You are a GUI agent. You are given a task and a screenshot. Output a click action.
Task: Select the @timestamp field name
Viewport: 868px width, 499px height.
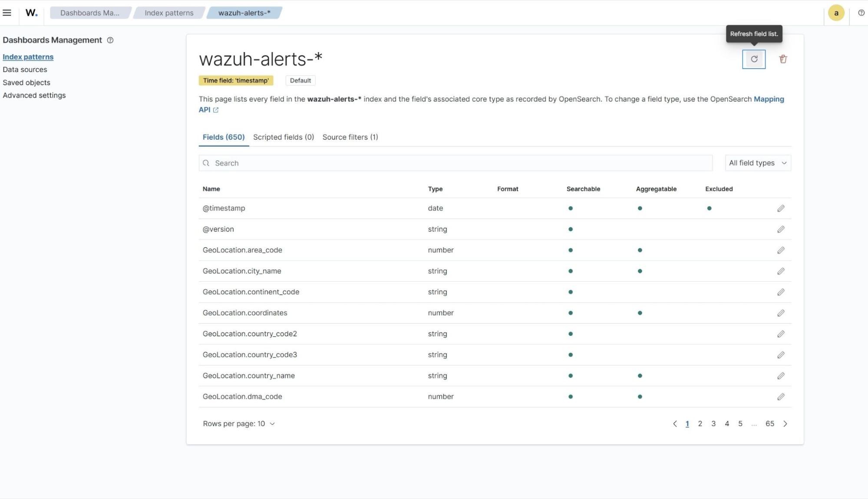224,208
